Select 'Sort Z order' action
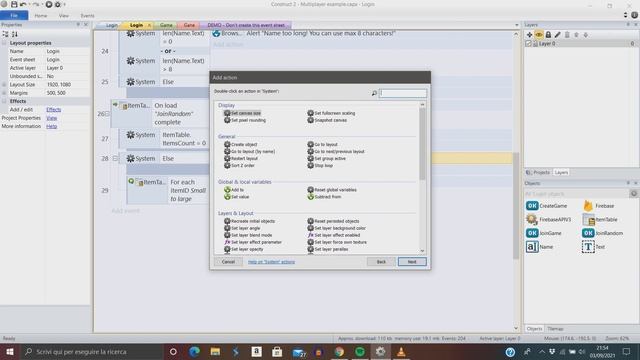 pyautogui.click(x=239, y=165)
